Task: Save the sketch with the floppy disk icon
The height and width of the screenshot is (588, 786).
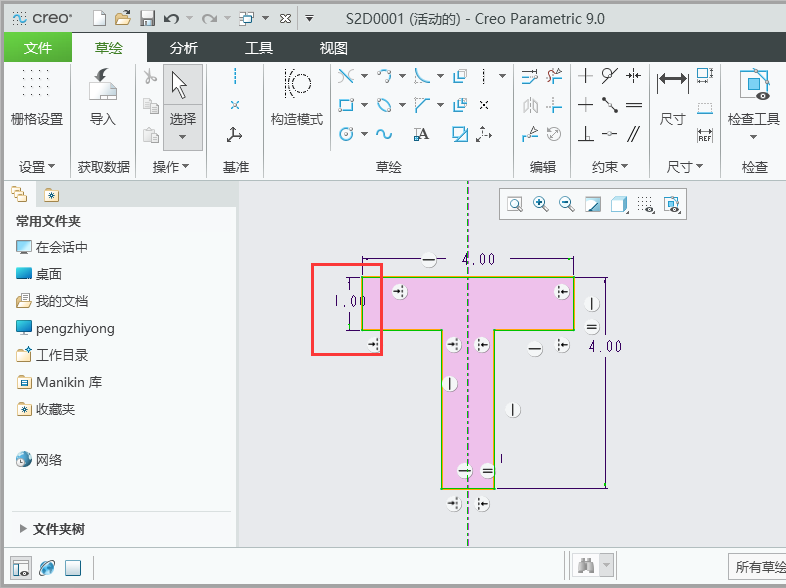Action: 147,19
